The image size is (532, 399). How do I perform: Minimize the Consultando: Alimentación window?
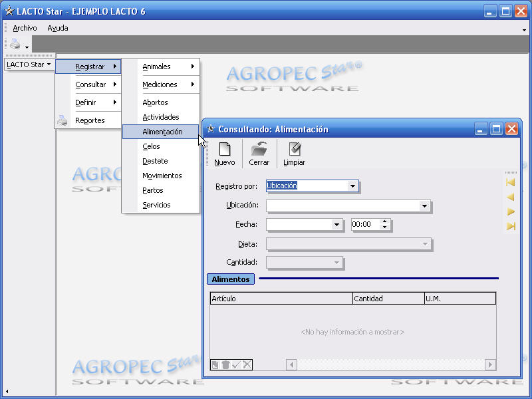(x=480, y=129)
